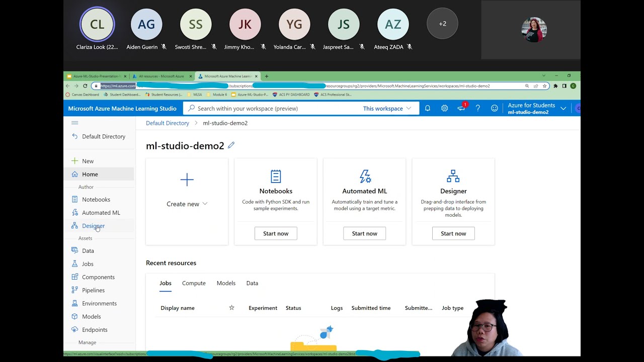Go back to Default Directory in sidebar
This screenshot has height=362, width=644.
point(99,136)
